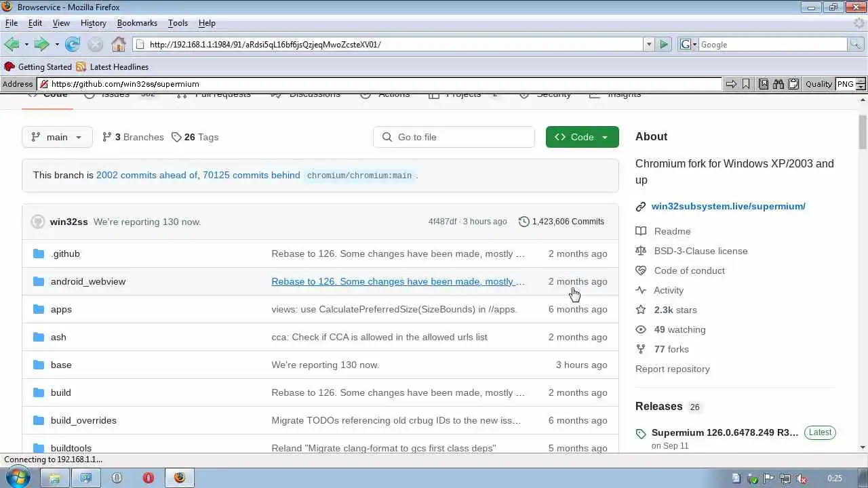Open the Back button history dropdown arrow

tap(26, 45)
